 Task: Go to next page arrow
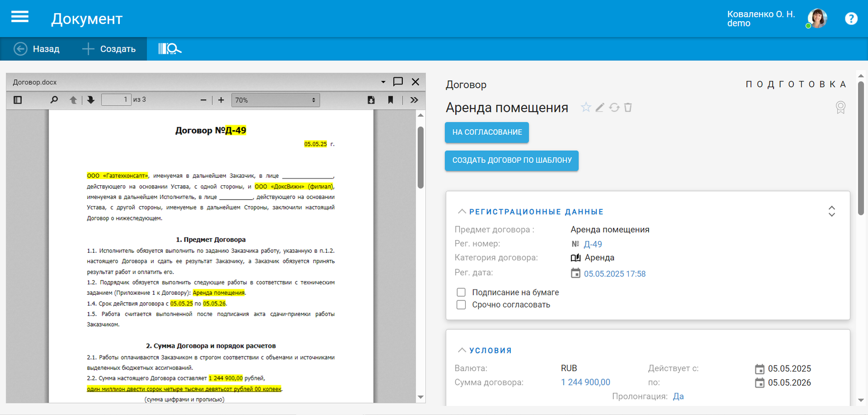91,100
